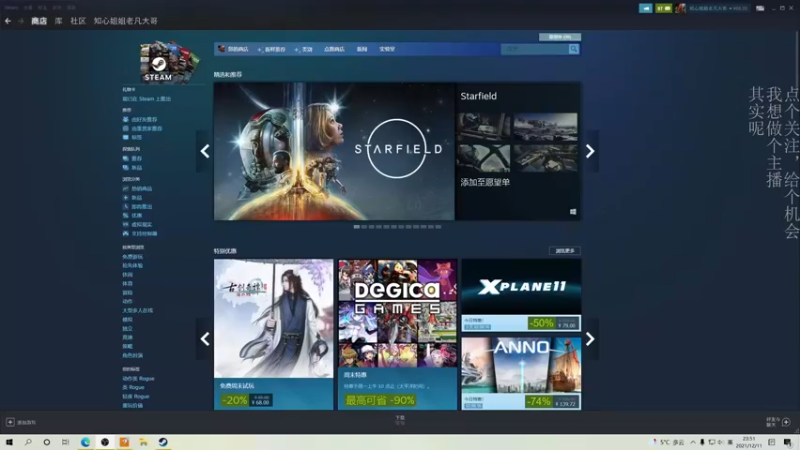Image resolution: width=800 pixels, height=450 pixels.
Task: Open 由鉴赏家推荐 in sidebar
Action: (142, 129)
